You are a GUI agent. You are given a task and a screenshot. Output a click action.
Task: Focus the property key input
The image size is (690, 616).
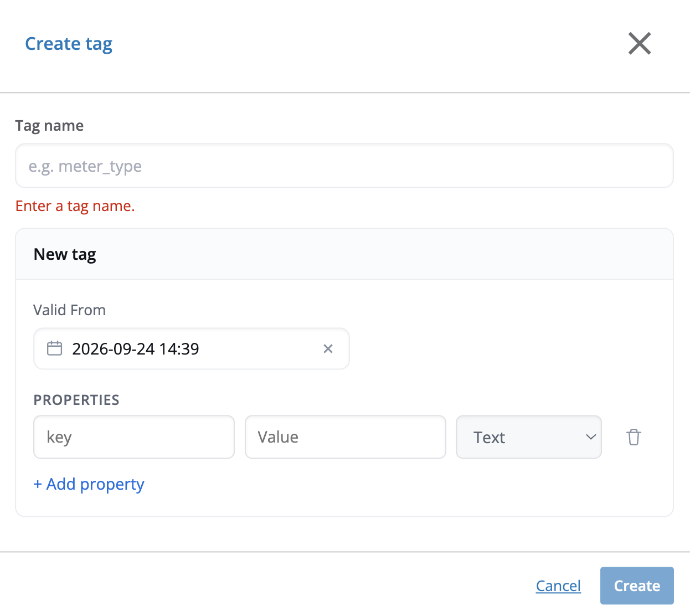pos(134,437)
